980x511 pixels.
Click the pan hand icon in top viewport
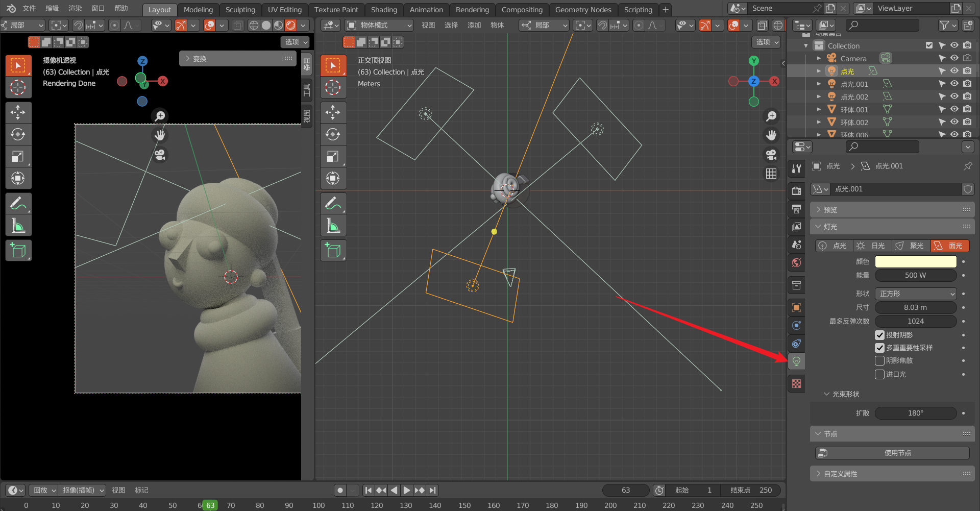tap(771, 135)
